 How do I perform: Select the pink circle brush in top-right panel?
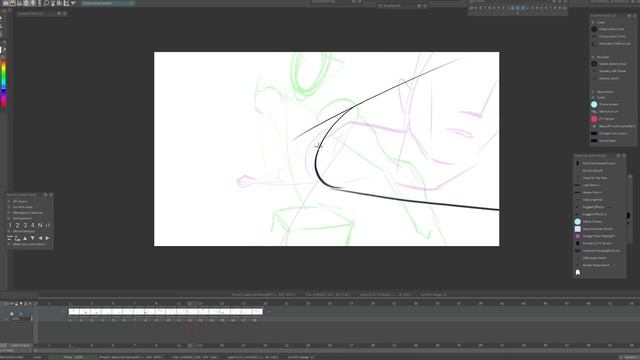594,119
